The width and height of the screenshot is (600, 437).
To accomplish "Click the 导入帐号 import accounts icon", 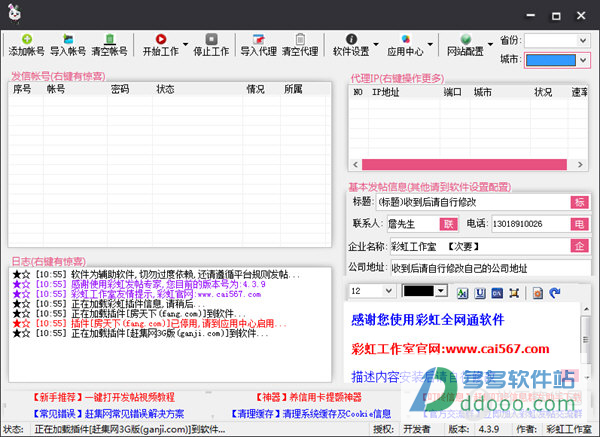I will [x=68, y=39].
